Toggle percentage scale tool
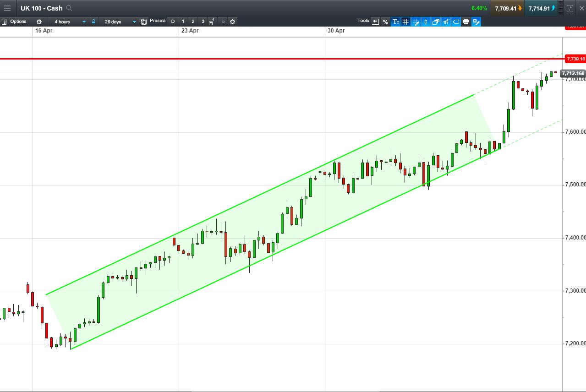The height and width of the screenshot is (392, 586). [x=385, y=22]
